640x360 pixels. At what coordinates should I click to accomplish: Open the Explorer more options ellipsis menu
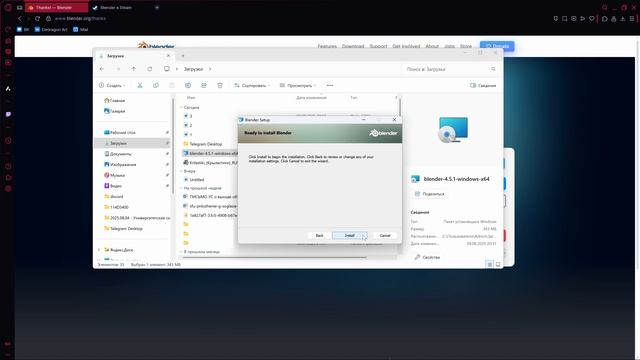point(330,85)
